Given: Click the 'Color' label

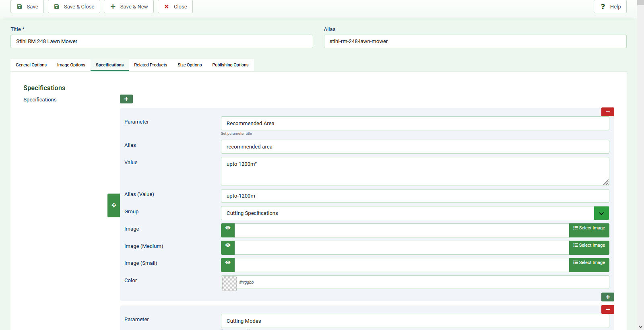Looking at the screenshot, I should (130, 280).
